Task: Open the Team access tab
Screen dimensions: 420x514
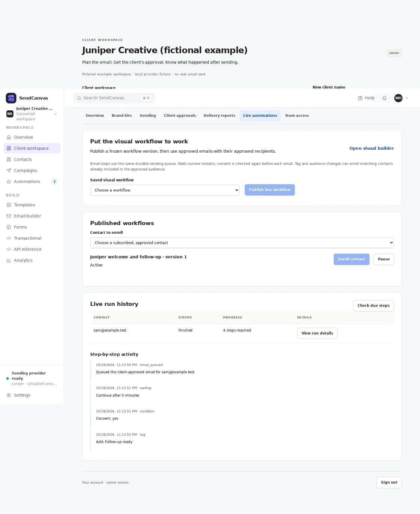Action: [x=297, y=116]
